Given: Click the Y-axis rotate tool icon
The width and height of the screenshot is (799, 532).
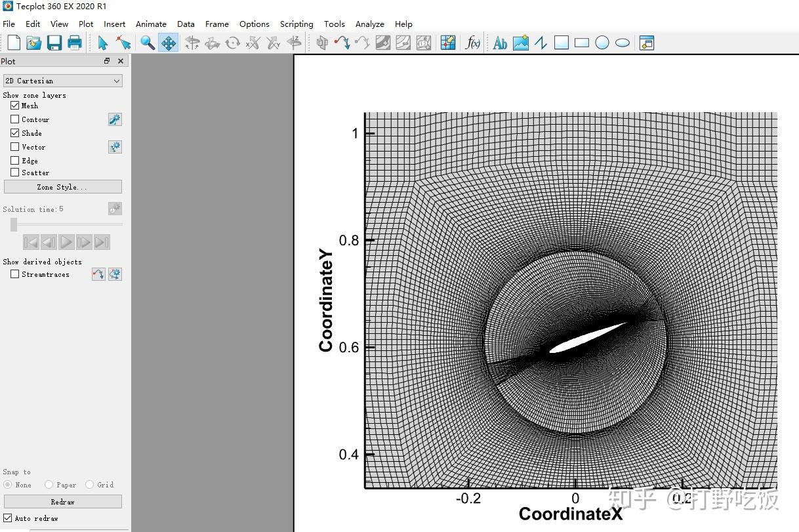Looking at the screenshot, I should [x=274, y=43].
